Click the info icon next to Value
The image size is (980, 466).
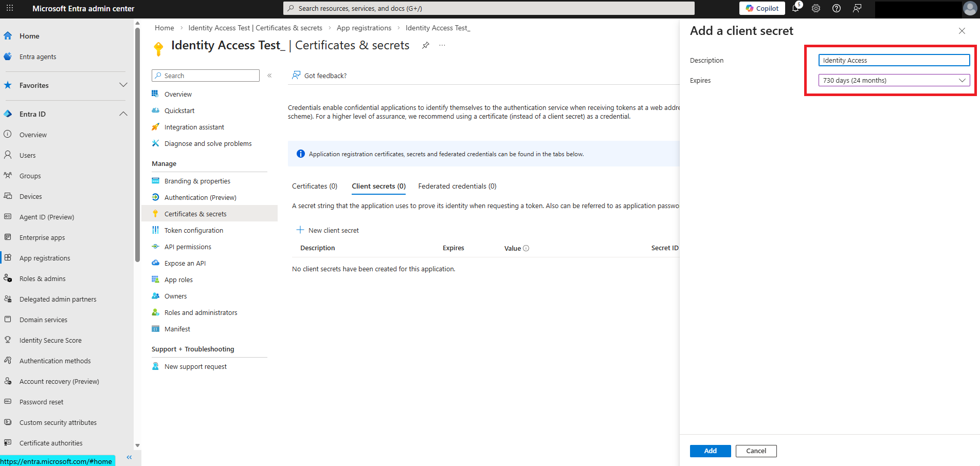pyautogui.click(x=526, y=248)
